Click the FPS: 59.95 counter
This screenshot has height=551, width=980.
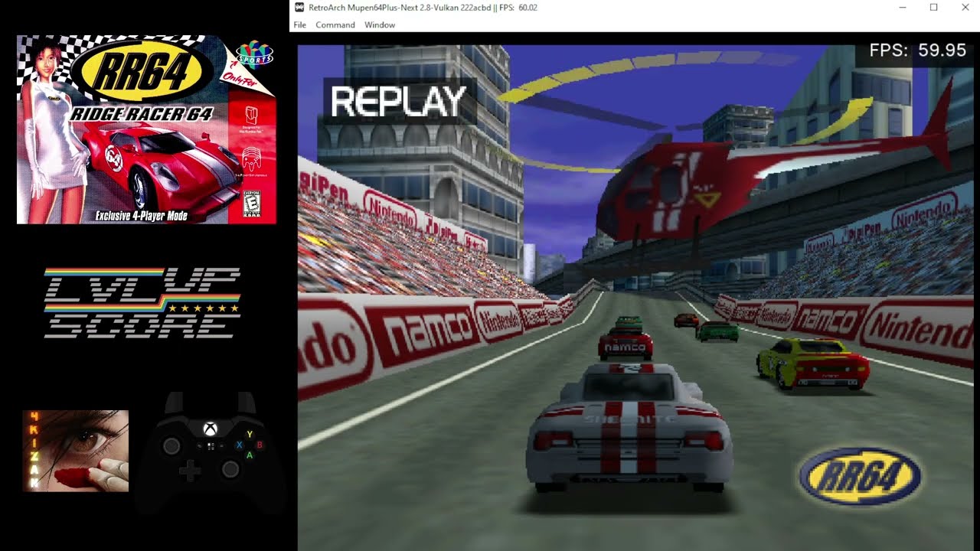(917, 51)
